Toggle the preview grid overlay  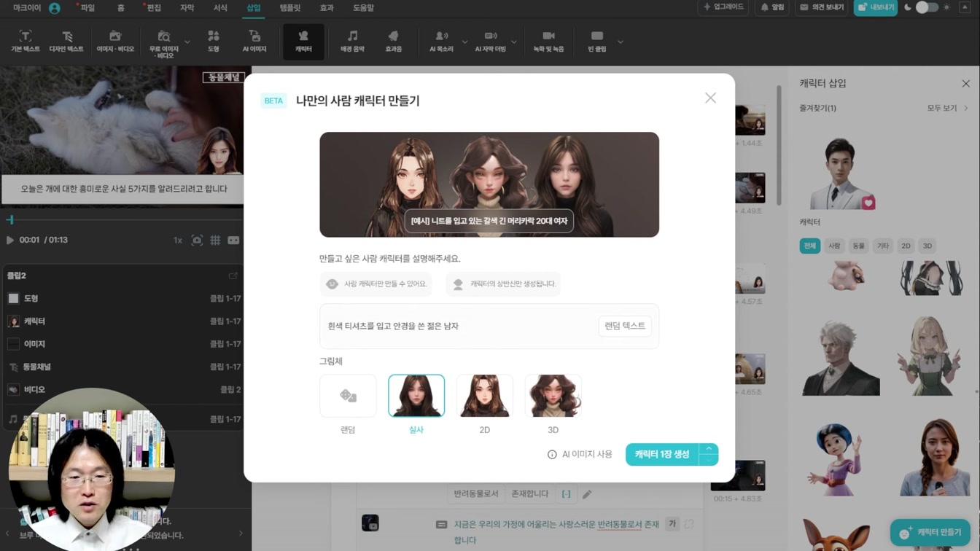pyautogui.click(x=215, y=240)
